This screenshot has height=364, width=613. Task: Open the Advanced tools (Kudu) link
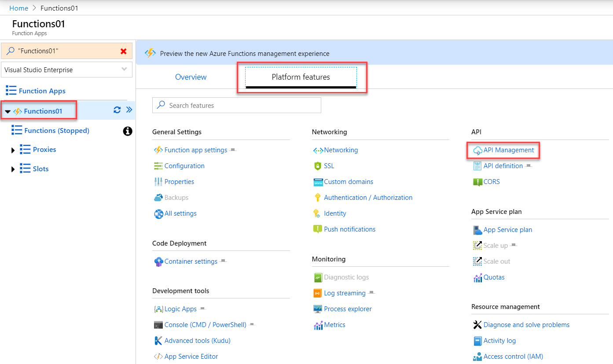click(197, 341)
